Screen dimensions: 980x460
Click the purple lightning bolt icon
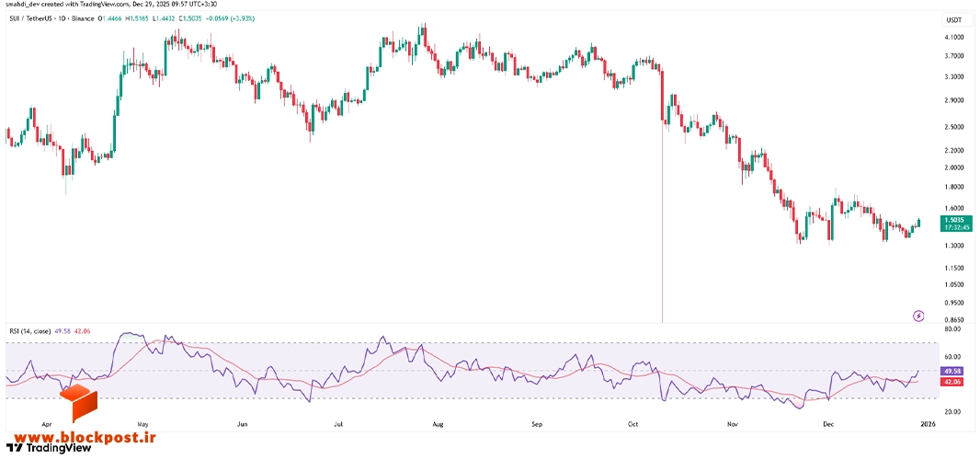(x=918, y=316)
